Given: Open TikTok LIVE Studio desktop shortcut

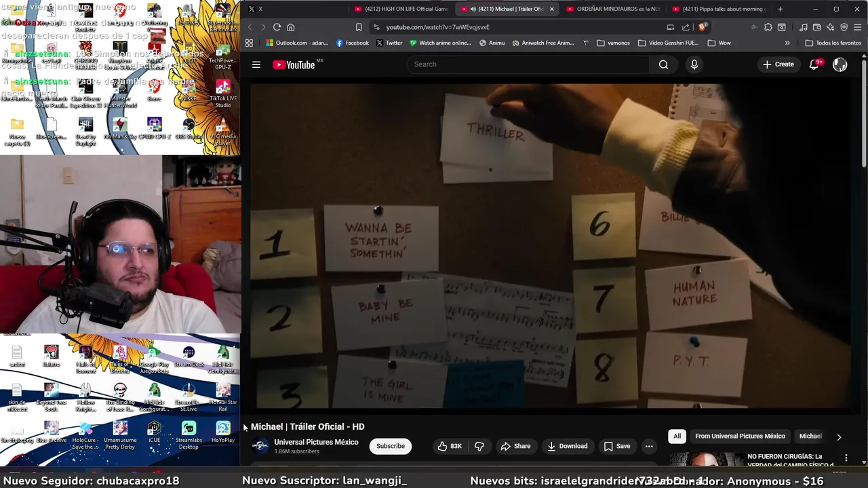Looking at the screenshot, I should pyautogui.click(x=222, y=94).
